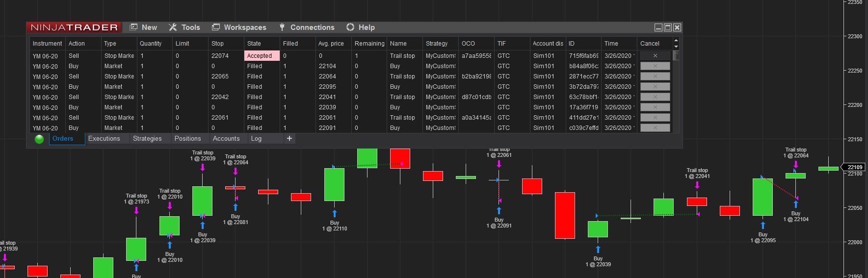
Task: Open the Connections menu
Action: [x=307, y=27]
